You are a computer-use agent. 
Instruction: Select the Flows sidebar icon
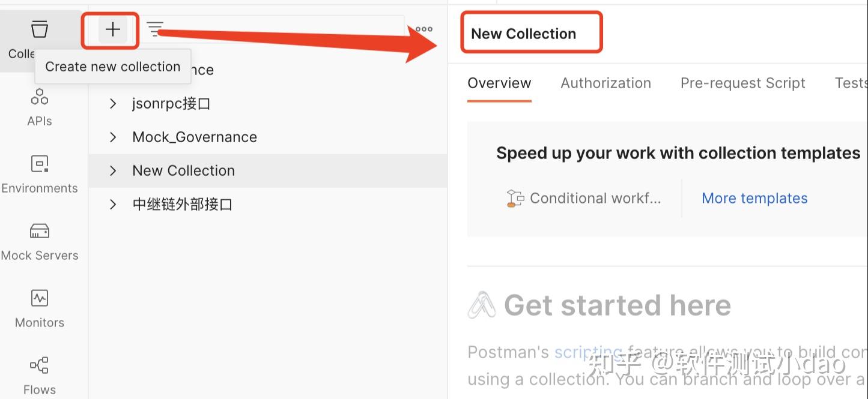pos(39,373)
